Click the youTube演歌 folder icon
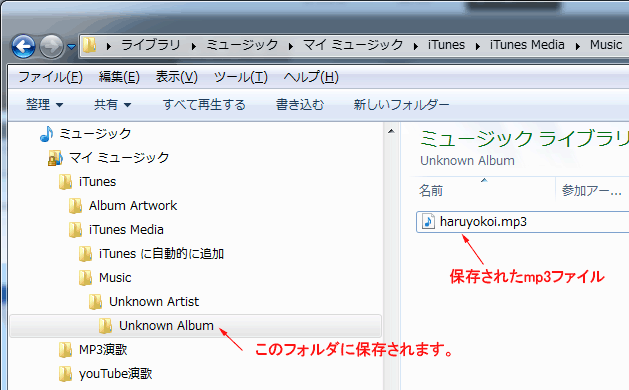 65,374
